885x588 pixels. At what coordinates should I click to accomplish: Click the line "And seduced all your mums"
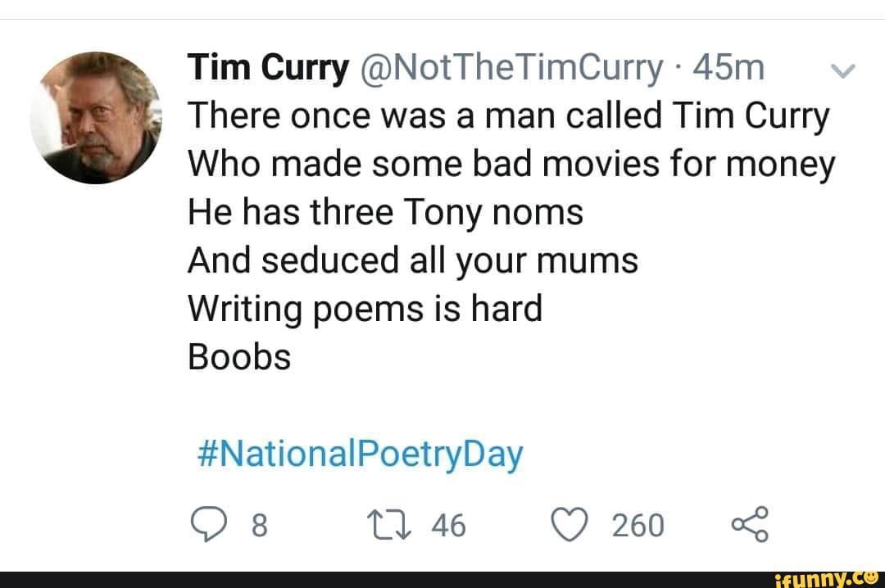click(x=412, y=261)
